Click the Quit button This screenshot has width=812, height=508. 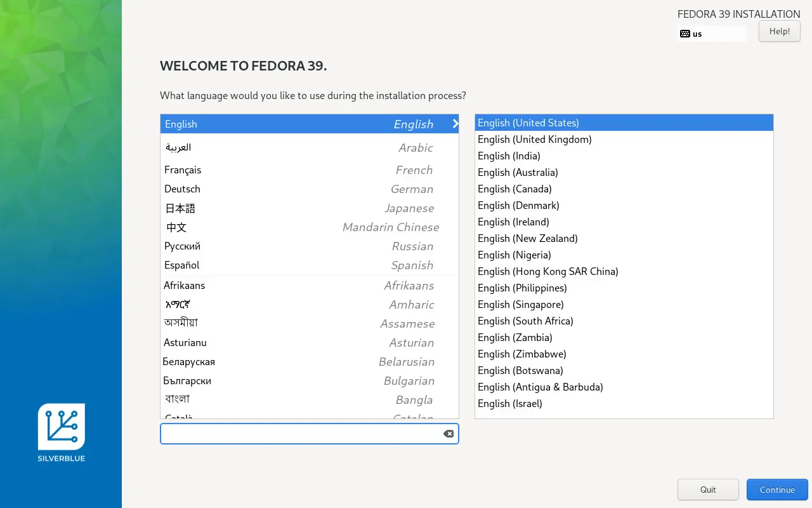coord(708,490)
